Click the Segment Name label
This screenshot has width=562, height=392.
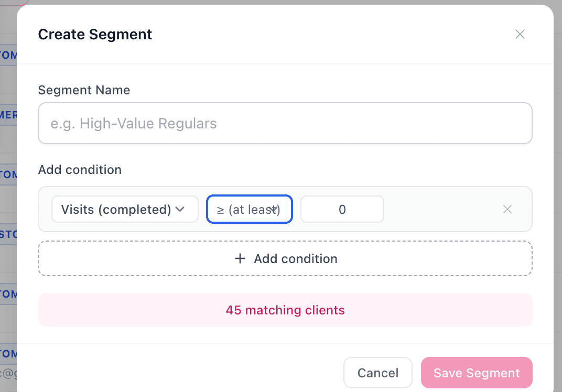coord(84,90)
